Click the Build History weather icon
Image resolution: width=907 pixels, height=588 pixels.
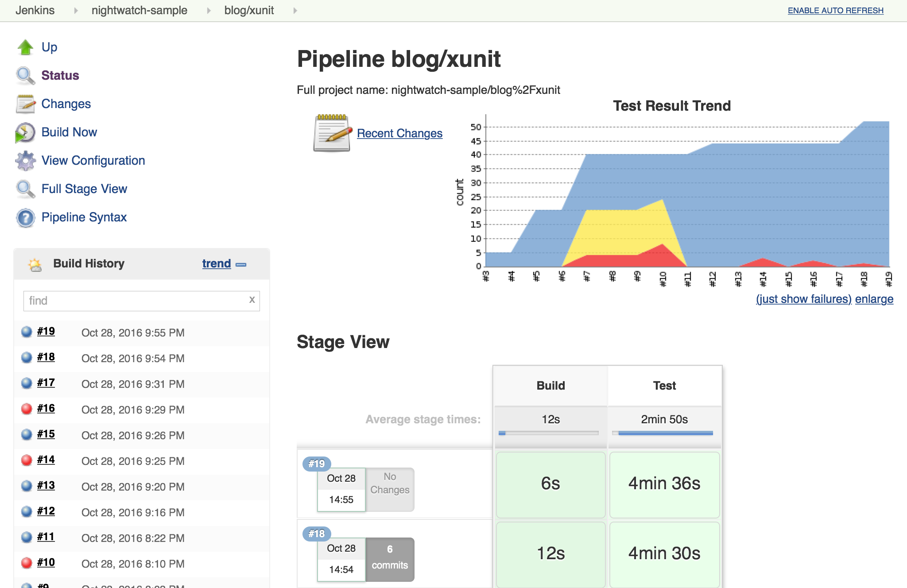pos(35,264)
